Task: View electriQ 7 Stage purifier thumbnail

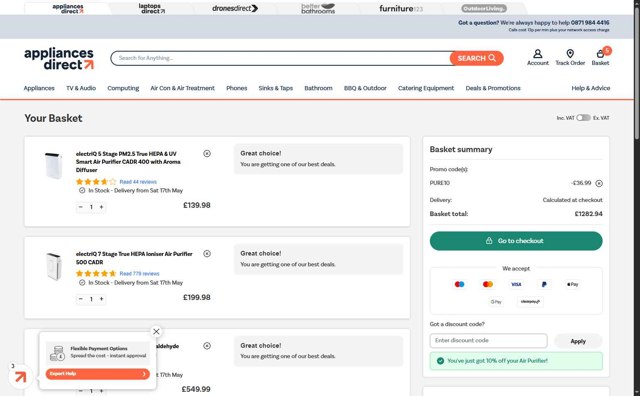Action: [53, 267]
